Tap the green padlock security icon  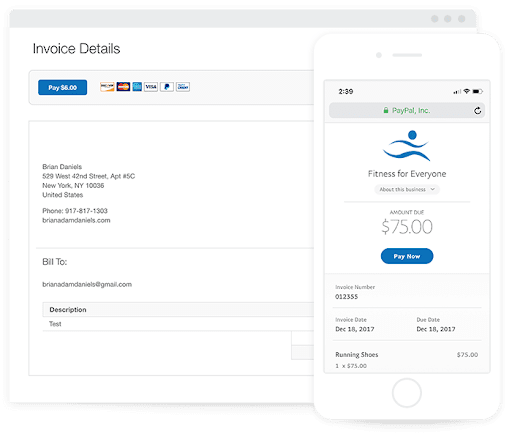coord(386,110)
